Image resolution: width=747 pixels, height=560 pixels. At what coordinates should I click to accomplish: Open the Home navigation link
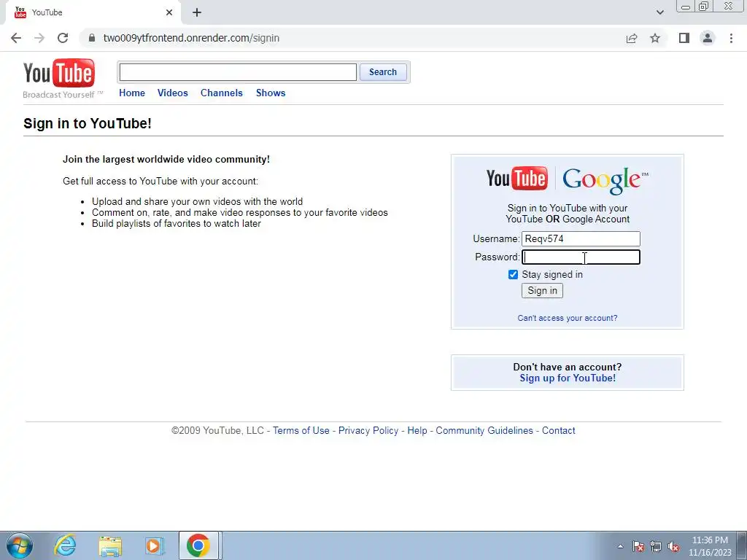tap(132, 93)
